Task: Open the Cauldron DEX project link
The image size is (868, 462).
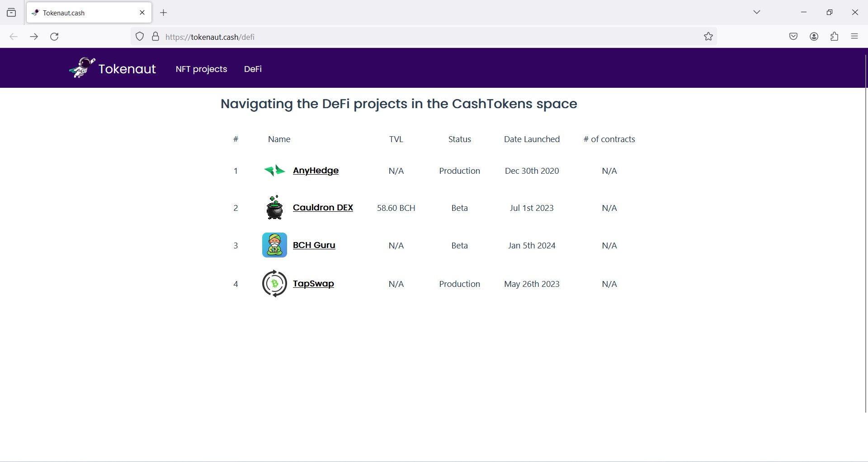Action: [x=323, y=208]
